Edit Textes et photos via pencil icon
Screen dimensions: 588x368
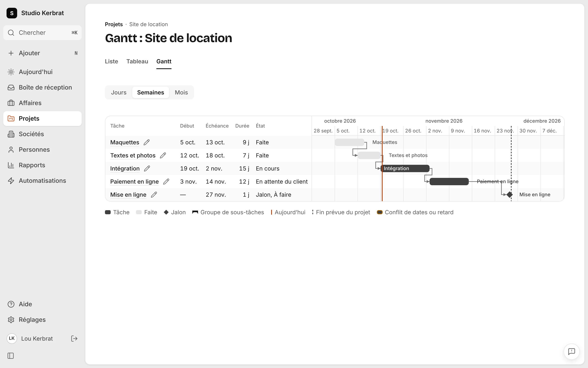[163, 156]
